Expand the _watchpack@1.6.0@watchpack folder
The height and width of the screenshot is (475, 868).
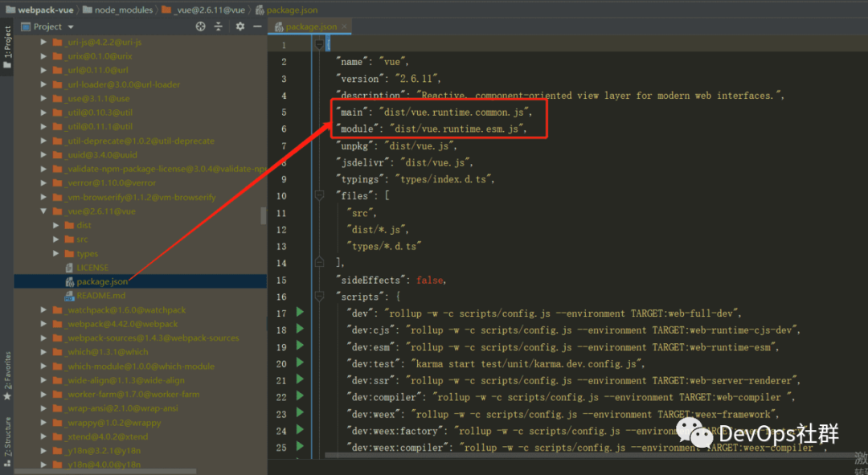click(x=43, y=310)
